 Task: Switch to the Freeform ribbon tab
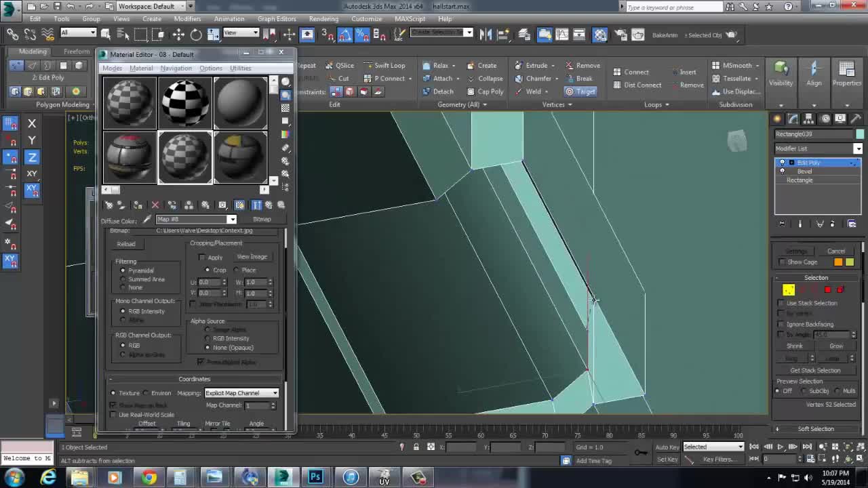(77, 52)
